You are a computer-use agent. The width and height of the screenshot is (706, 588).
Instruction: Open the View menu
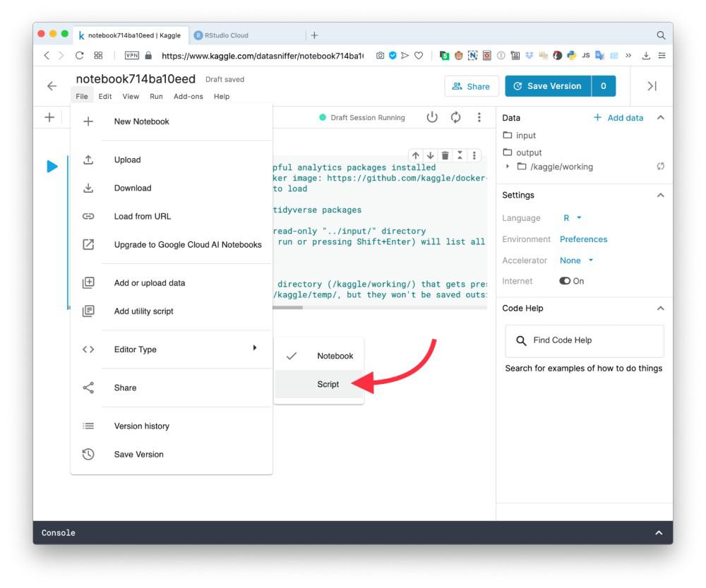tap(131, 96)
